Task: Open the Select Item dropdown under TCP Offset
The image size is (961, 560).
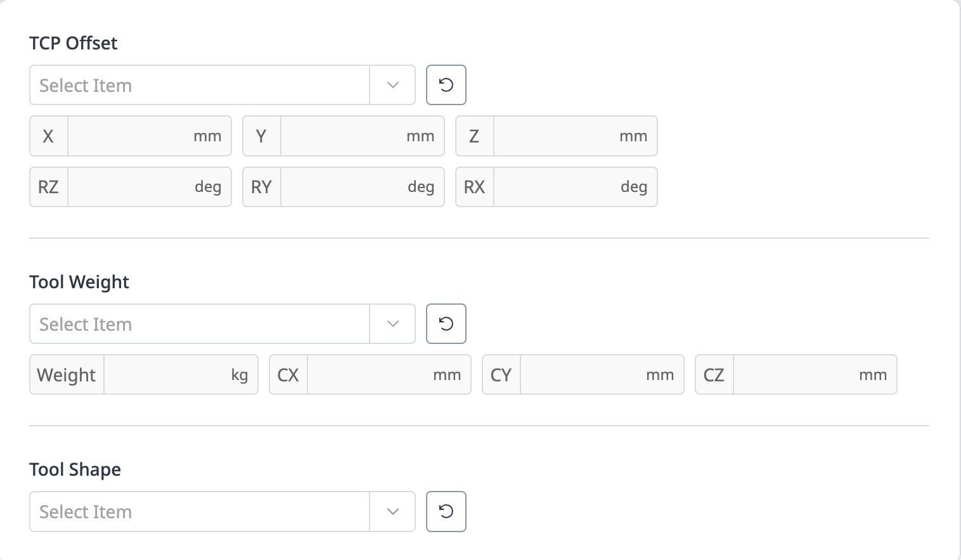Action: tap(200, 85)
